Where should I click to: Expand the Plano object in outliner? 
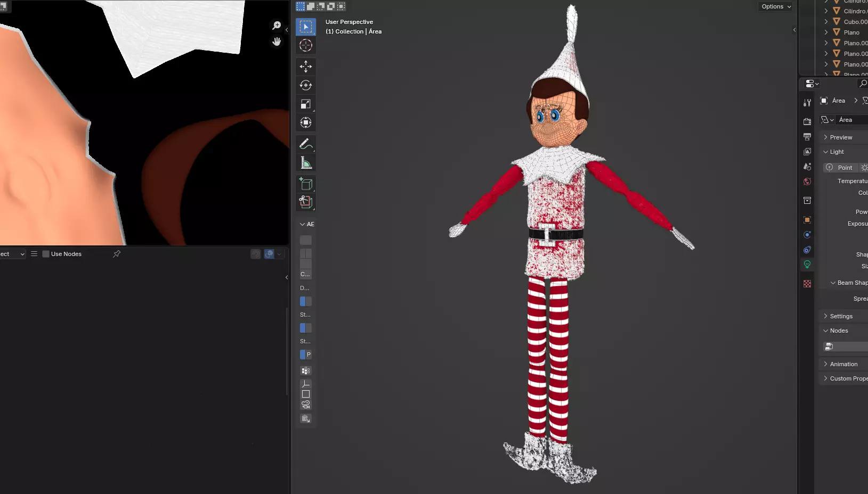[x=826, y=32]
